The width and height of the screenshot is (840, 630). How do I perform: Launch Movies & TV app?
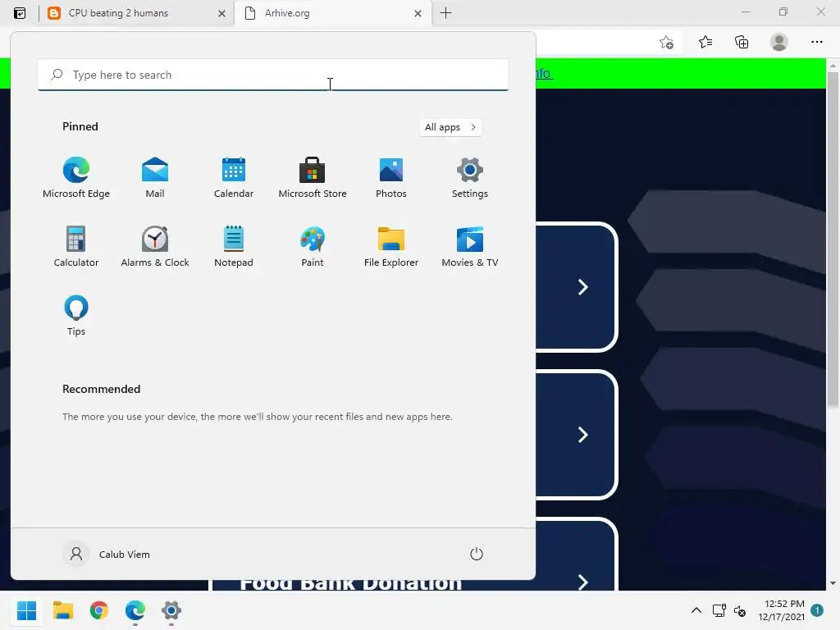tap(470, 246)
